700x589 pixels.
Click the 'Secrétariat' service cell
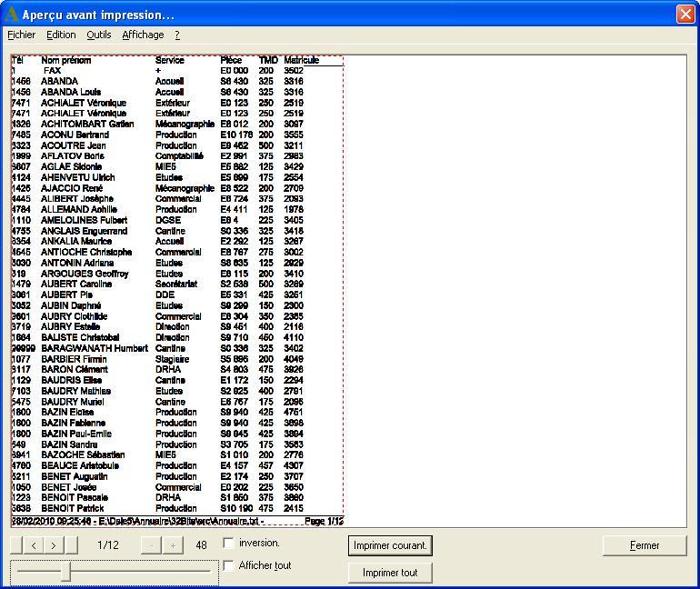pos(176,284)
